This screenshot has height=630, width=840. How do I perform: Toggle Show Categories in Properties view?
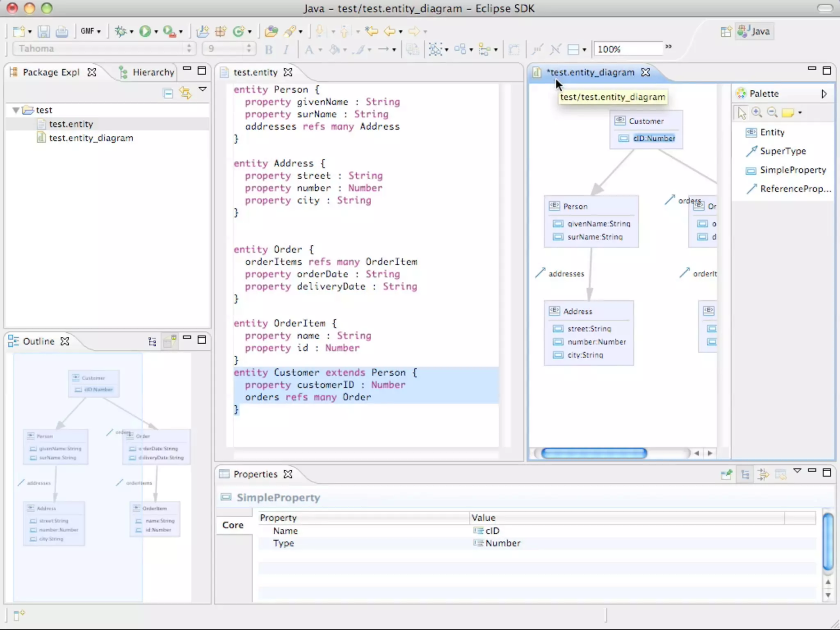[x=745, y=475]
